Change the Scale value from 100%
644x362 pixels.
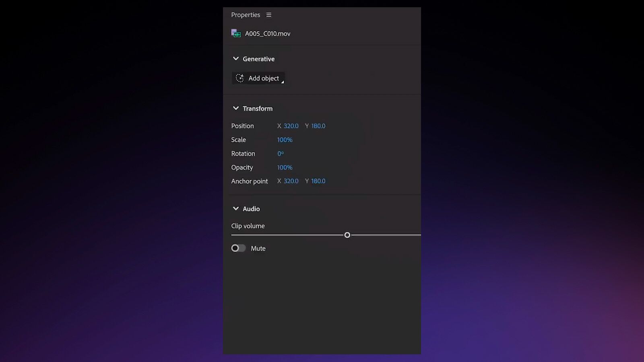point(285,140)
